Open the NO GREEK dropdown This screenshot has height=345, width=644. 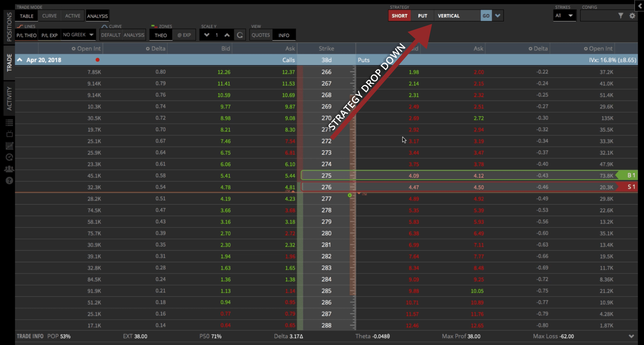point(78,35)
